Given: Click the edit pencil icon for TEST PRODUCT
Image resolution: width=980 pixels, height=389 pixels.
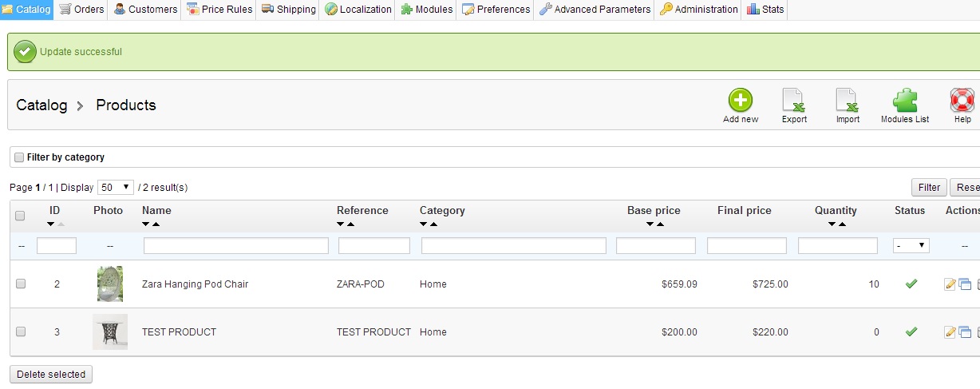Looking at the screenshot, I should pyautogui.click(x=950, y=332).
